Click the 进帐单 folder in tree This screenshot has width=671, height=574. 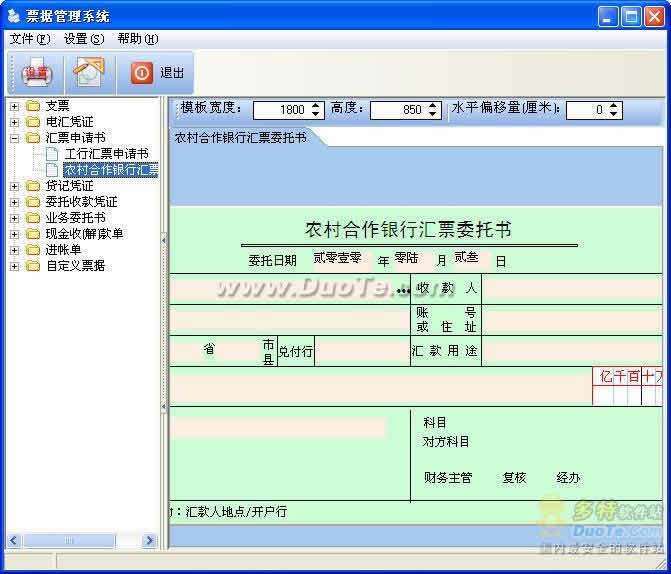pyautogui.click(x=63, y=250)
